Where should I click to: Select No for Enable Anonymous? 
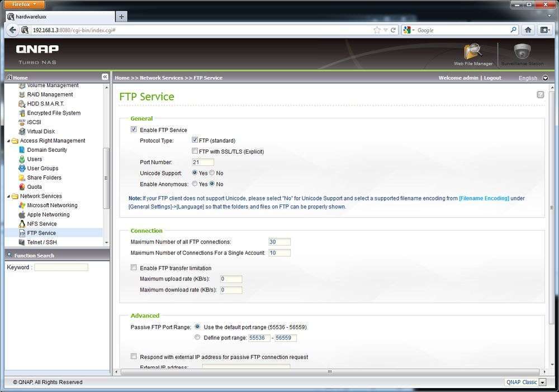pyautogui.click(x=212, y=184)
